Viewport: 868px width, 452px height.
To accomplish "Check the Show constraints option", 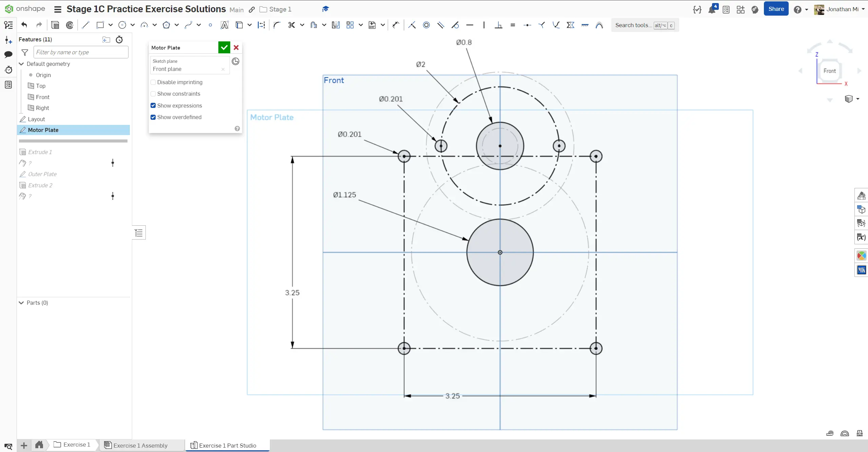I will click(153, 94).
